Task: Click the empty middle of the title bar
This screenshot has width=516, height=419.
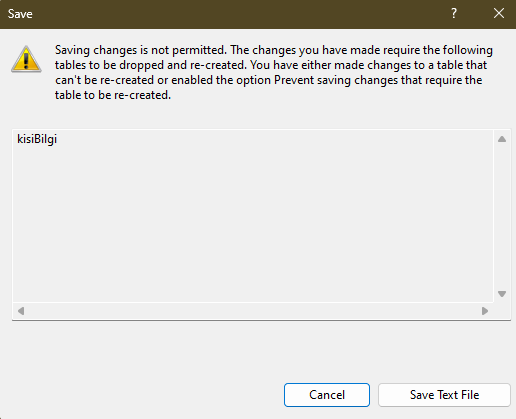Action: click(x=233, y=14)
